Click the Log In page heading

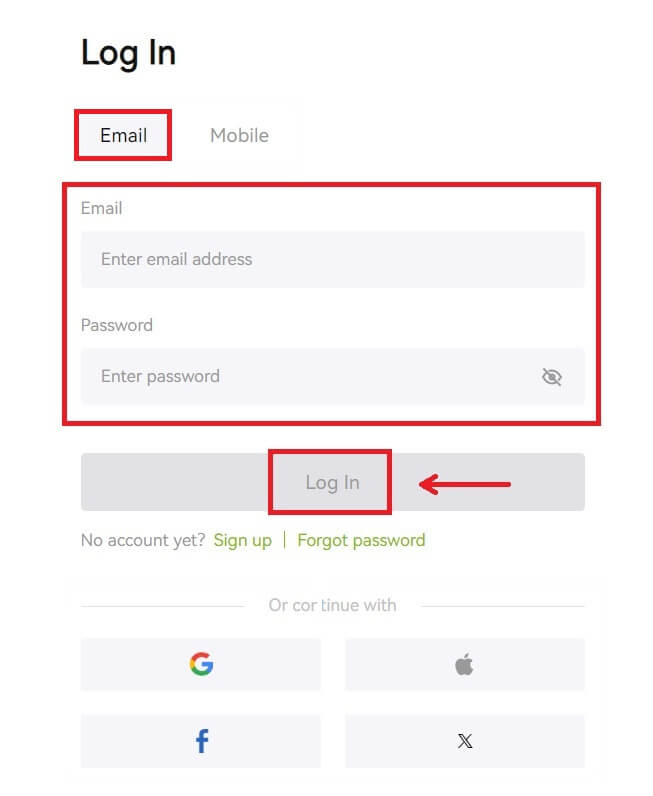(x=128, y=52)
